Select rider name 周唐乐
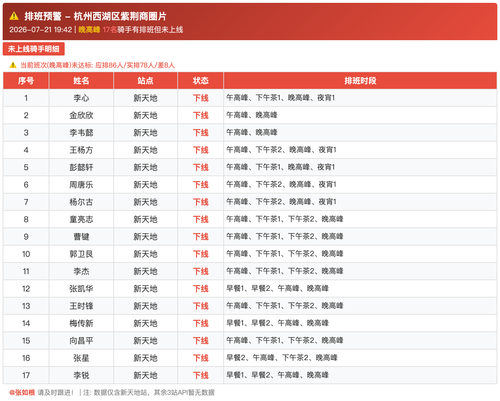This screenshot has height=401, width=500. [x=81, y=185]
